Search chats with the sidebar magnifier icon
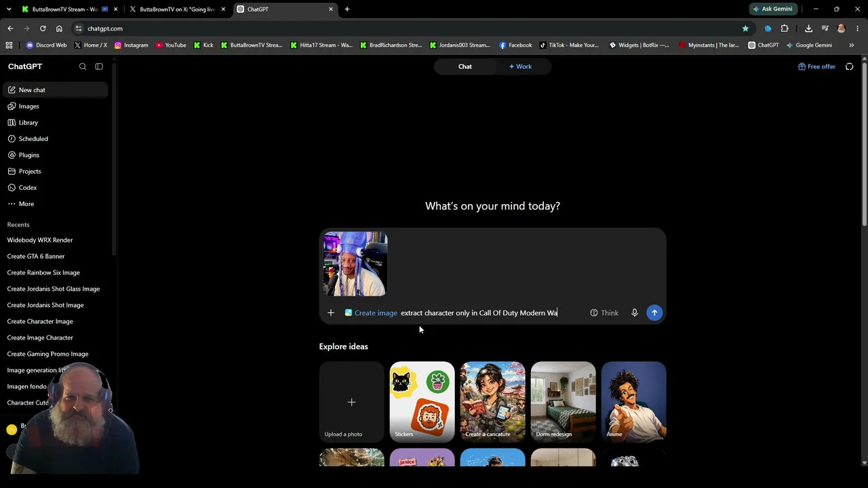Image resolution: width=868 pixels, height=488 pixels. pyautogui.click(x=83, y=66)
